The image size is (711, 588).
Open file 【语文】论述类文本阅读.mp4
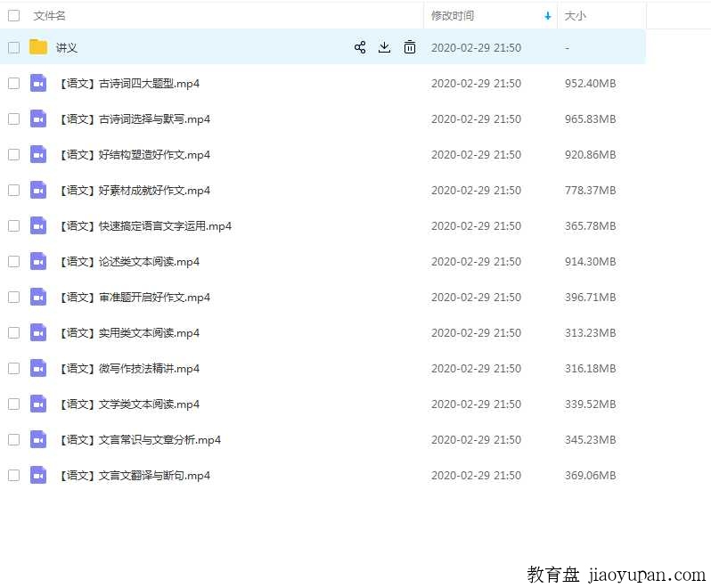(129, 262)
